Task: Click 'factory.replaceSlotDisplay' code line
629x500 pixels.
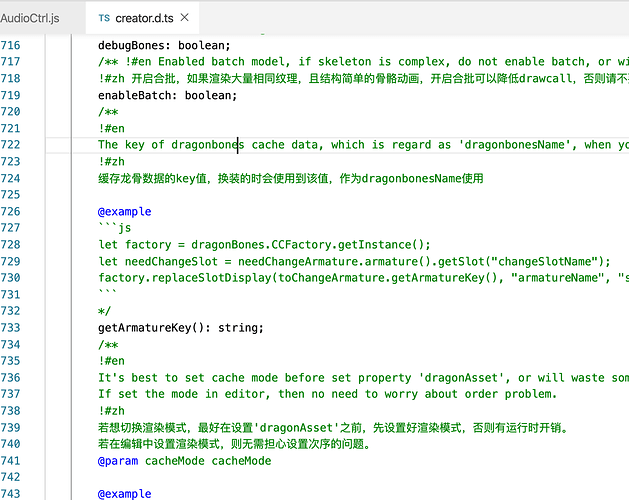Action: pyautogui.click(x=363, y=278)
